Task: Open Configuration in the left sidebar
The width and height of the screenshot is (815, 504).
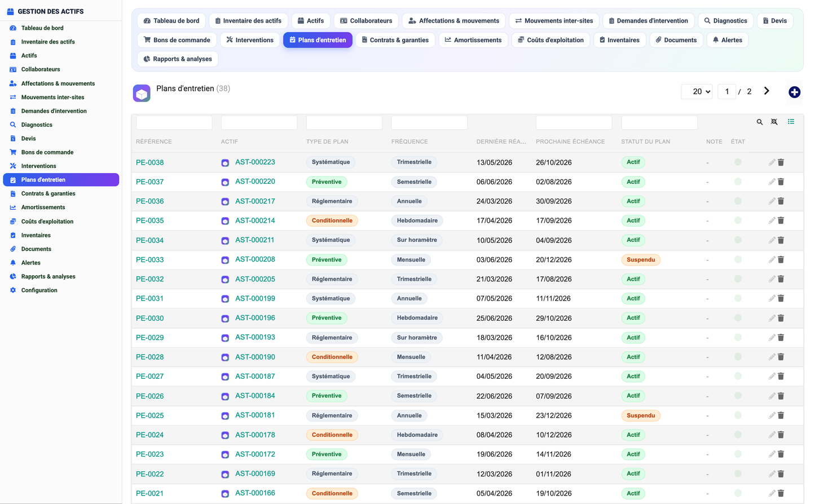Action: (x=39, y=290)
